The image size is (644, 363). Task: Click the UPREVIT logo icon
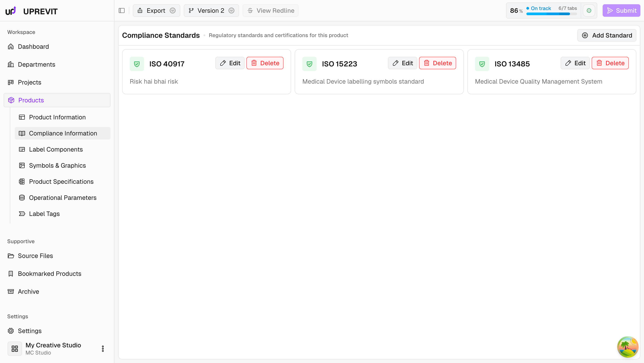tap(11, 11)
